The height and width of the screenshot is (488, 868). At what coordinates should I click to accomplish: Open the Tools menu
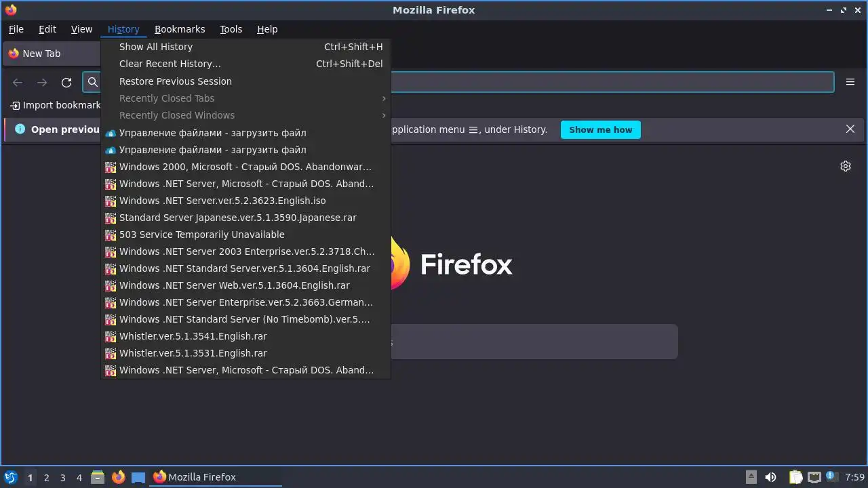(231, 29)
